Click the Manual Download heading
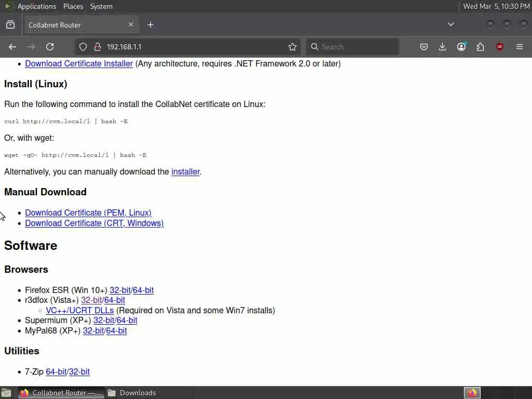Image resolution: width=532 pixels, height=399 pixels. click(x=46, y=192)
